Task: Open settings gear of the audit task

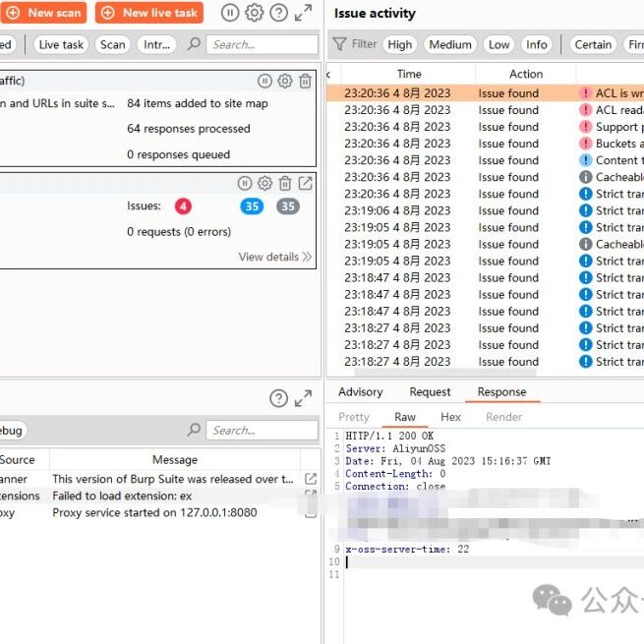Action: point(264,183)
